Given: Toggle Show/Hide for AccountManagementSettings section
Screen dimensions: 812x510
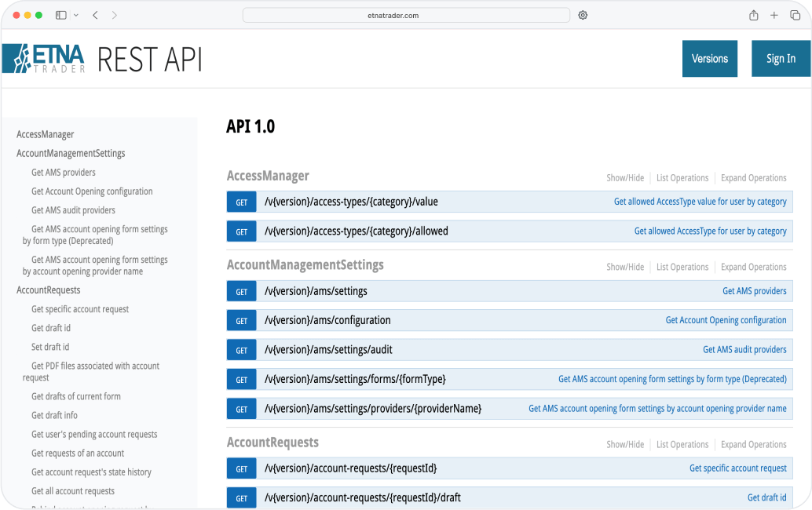Looking at the screenshot, I should (625, 267).
